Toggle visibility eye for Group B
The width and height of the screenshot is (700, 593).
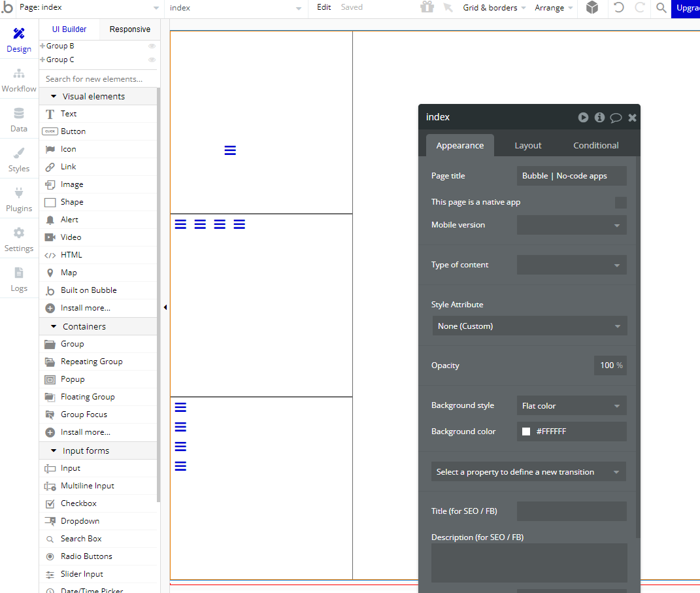click(x=152, y=46)
